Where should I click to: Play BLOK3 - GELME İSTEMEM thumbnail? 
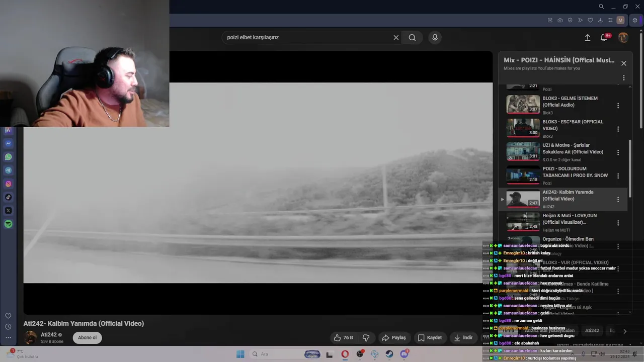523,105
